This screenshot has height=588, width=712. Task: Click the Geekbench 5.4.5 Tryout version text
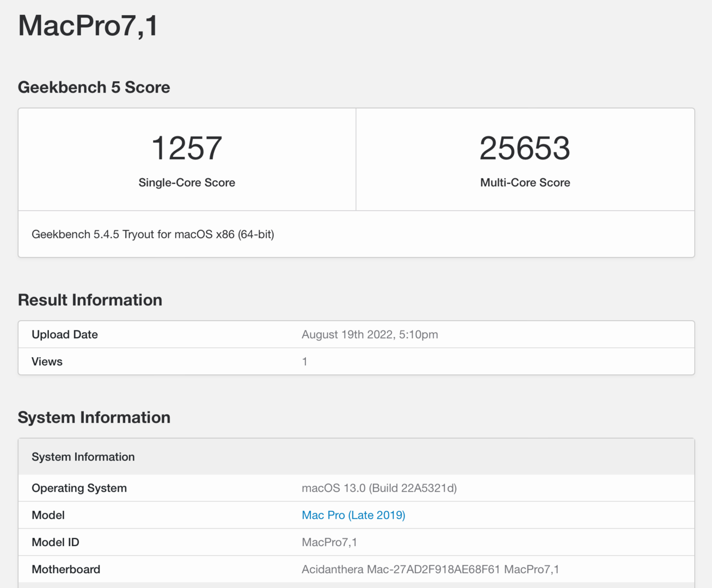pos(153,234)
